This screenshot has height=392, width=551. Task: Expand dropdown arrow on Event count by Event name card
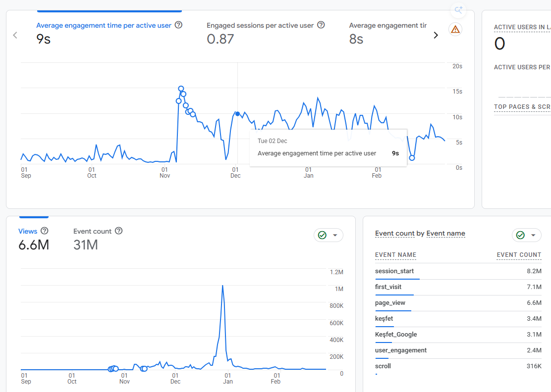point(533,235)
